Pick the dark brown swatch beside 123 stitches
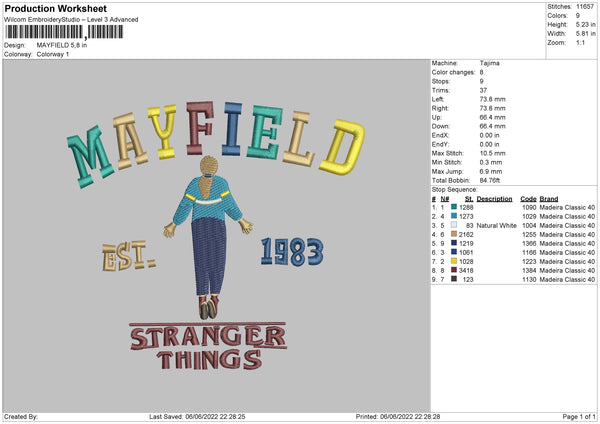600x424 pixels. coord(454,279)
